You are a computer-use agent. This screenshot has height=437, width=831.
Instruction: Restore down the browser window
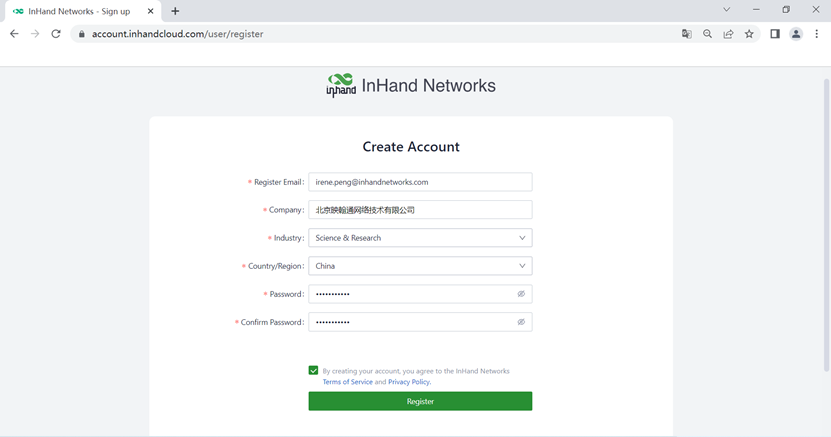tap(786, 10)
